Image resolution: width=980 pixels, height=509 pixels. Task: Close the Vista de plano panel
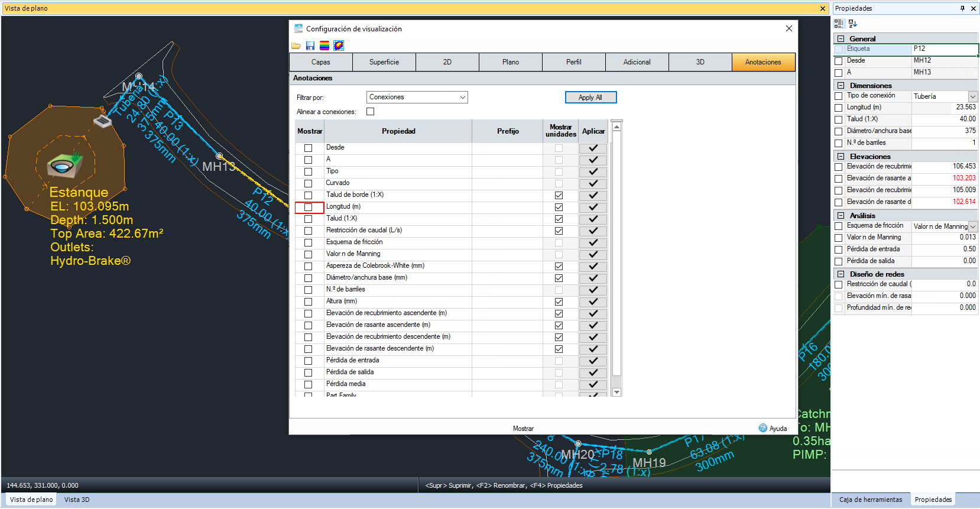(822, 8)
